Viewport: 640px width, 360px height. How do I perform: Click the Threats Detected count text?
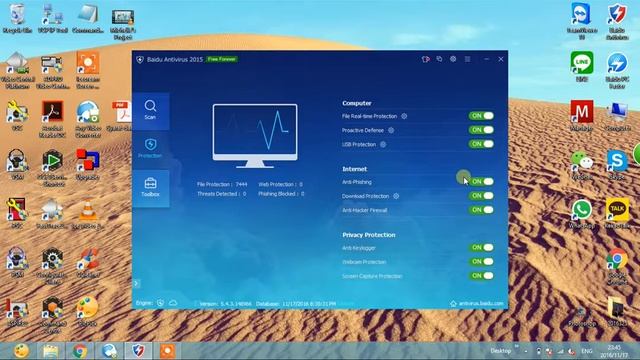point(222,194)
